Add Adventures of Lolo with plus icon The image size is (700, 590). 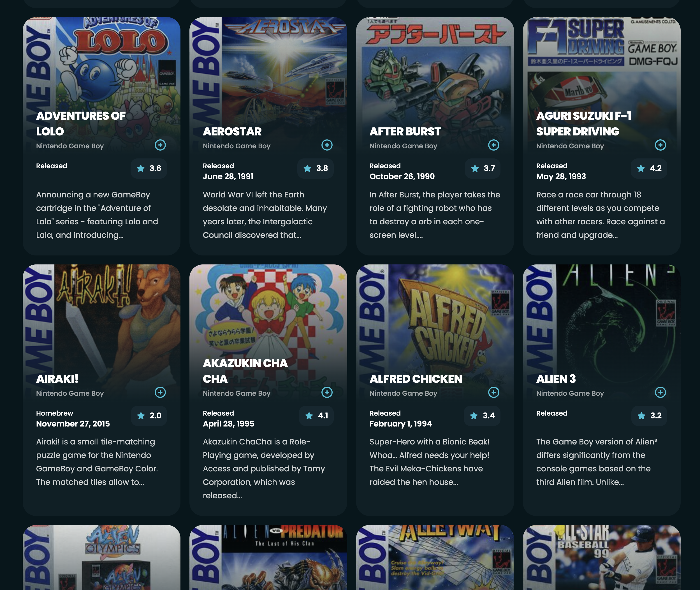click(x=160, y=145)
